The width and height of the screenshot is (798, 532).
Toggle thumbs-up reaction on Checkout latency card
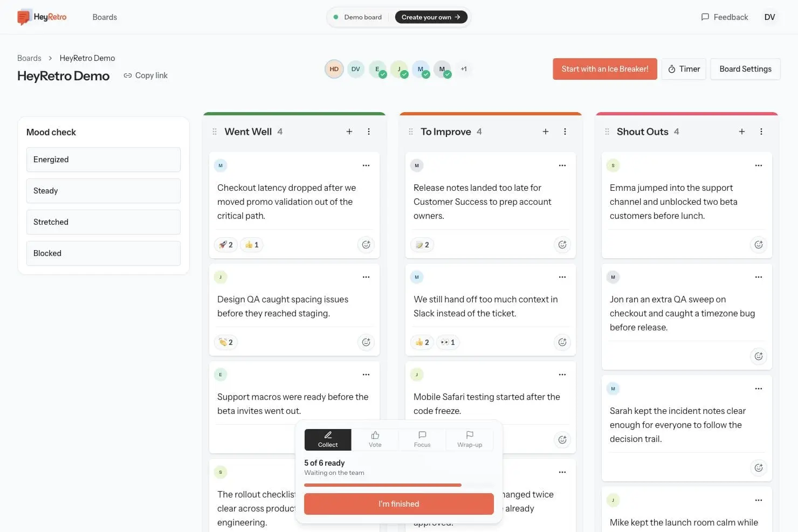point(252,245)
